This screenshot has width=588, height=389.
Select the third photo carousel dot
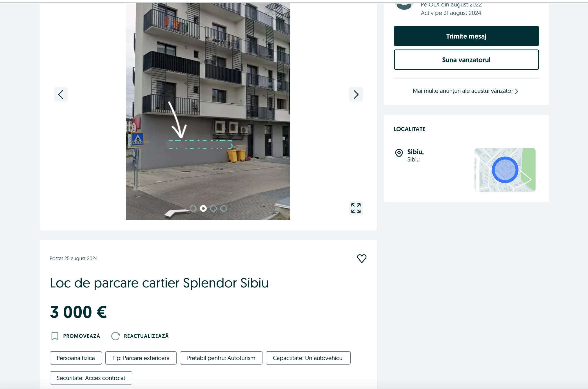(213, 208)
